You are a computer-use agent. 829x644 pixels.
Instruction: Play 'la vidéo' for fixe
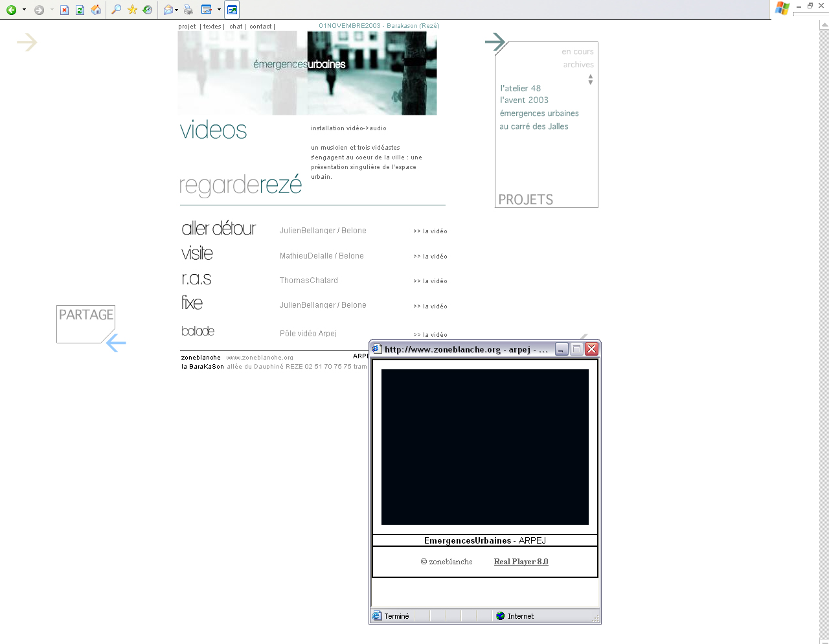(430, 306)
